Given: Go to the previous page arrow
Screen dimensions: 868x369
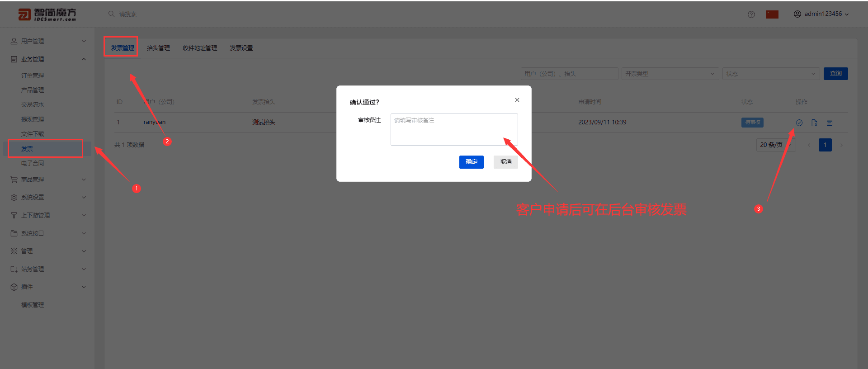Looking at the screenshot, I should 809,145.
